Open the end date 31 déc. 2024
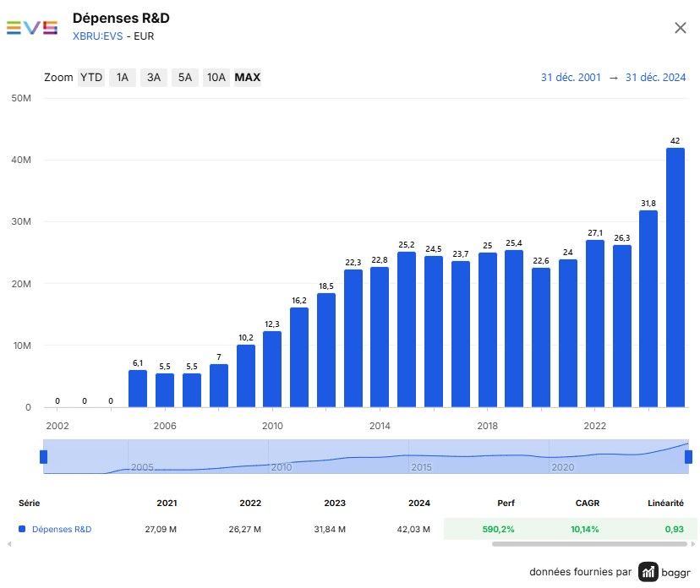 tap(655, 77)
